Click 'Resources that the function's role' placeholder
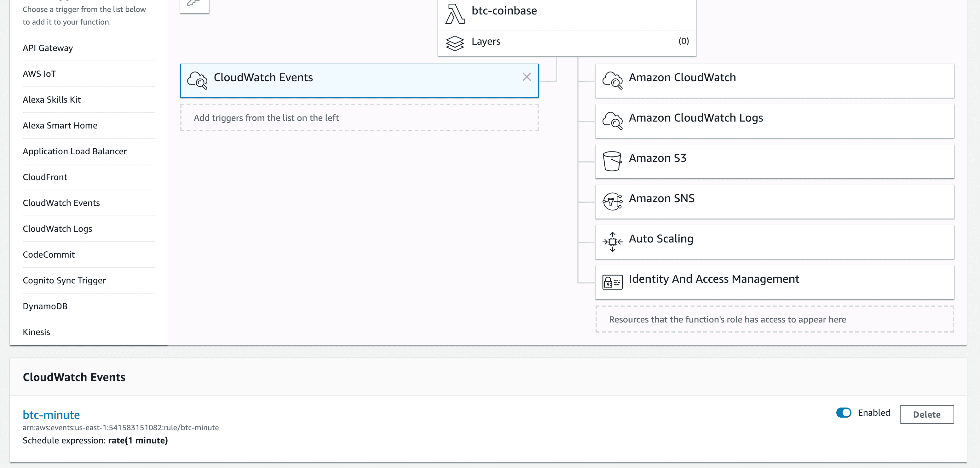This screenshot has width=980, height=468. [774, 319]
